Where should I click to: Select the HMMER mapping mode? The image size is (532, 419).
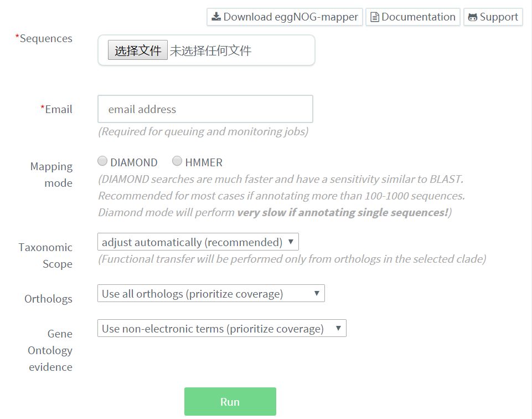pyautogui.click(x=177, y=161)
